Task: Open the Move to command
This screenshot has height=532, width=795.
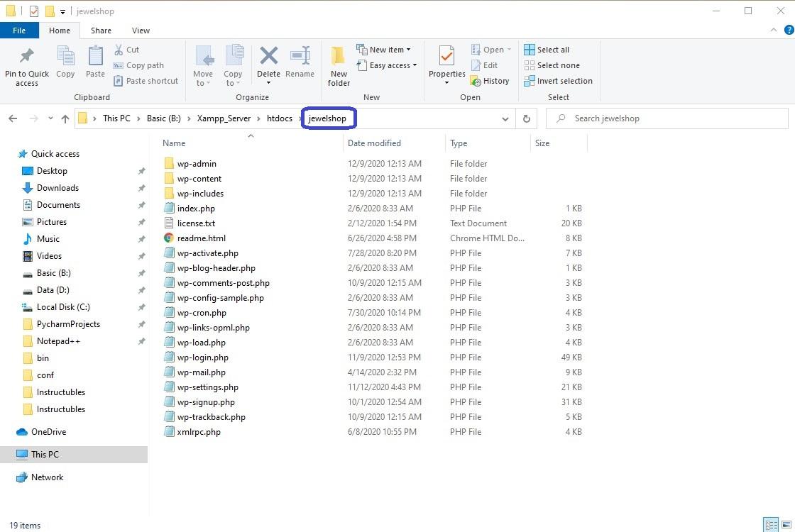Action: click(x=203, y=66)
